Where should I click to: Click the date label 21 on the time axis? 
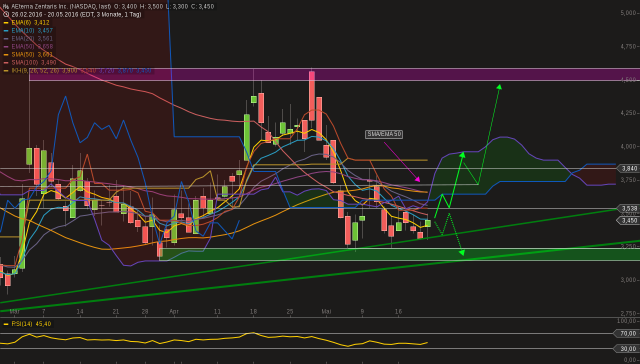[116, 311]
